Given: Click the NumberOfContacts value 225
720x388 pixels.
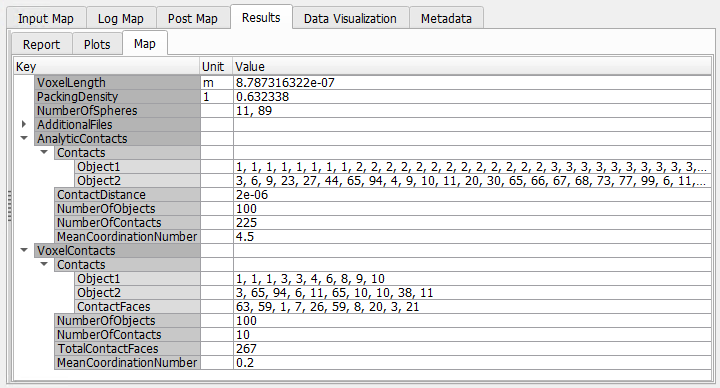Looking at the screenshot, I should pyautogui.click(x=246, y=223).
